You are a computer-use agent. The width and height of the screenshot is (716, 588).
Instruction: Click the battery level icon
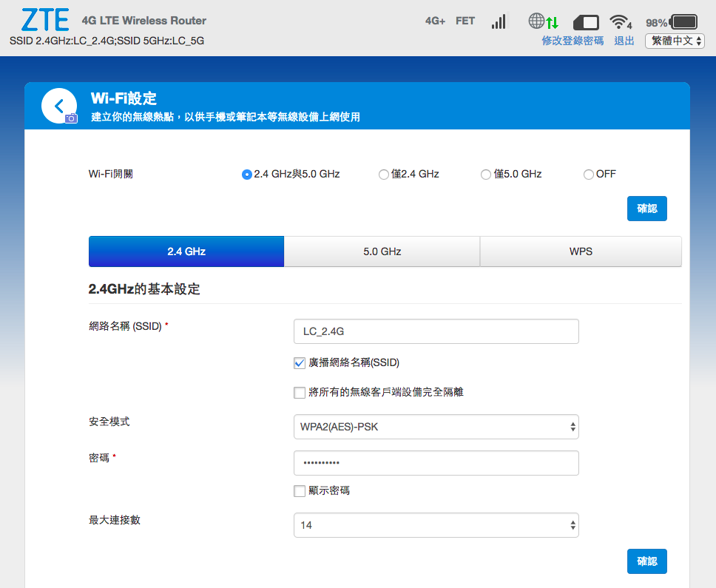[684, 21]
